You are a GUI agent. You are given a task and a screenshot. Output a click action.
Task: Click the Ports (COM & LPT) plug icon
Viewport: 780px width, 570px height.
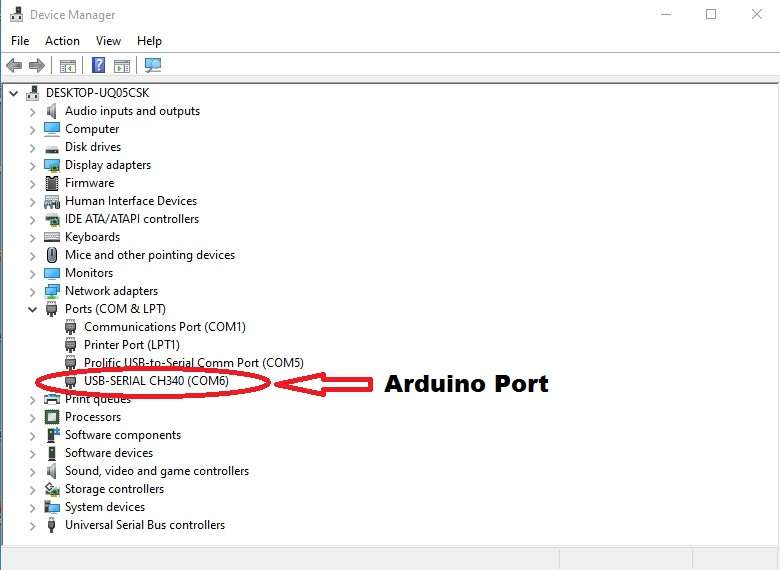pyautogui.click(x=52, y=309)
